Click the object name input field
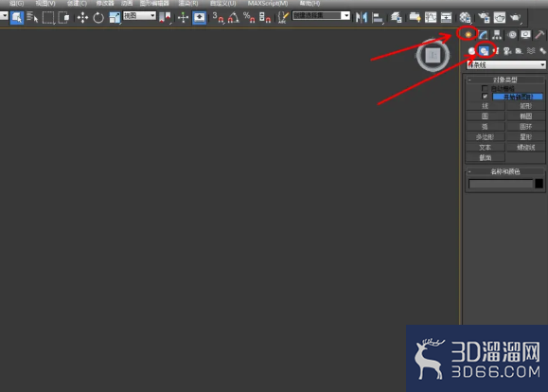 [501, 184]
